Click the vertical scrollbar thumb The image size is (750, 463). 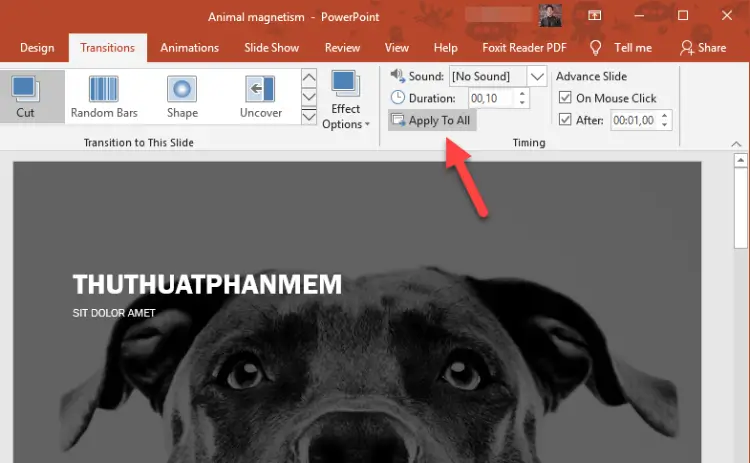[741, 208]
